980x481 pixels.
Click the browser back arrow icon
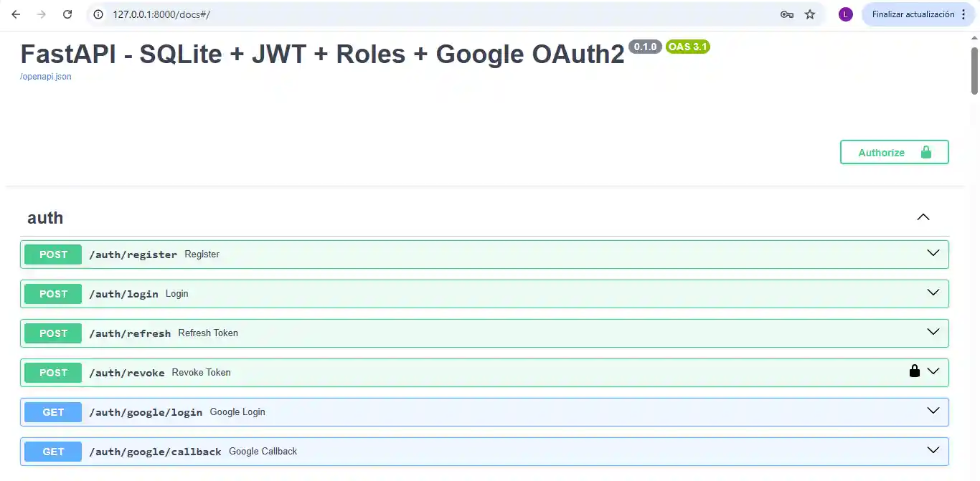(16, 14)
